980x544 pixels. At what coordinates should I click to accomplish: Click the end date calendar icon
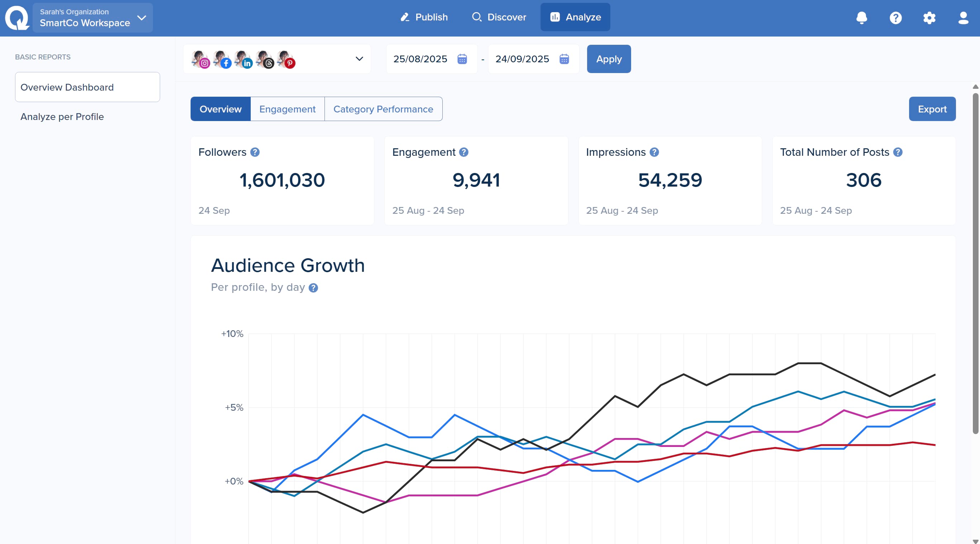tap(564, 59)
